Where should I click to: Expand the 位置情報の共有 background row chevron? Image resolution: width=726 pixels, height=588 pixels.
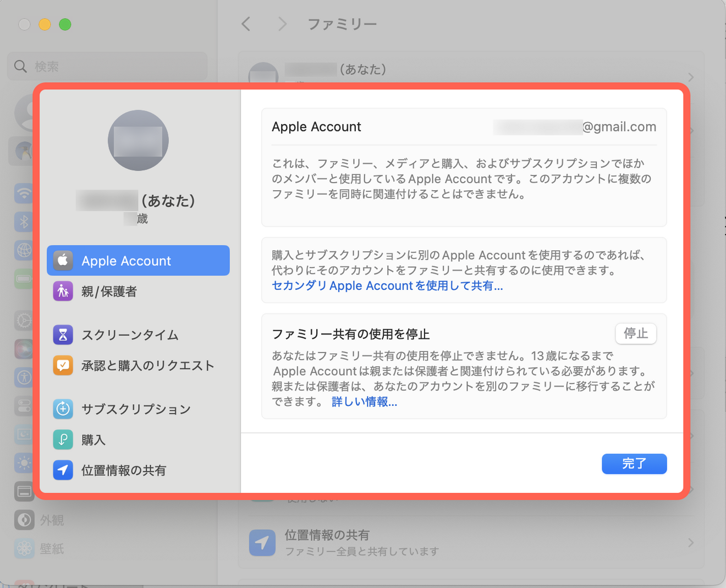[x=691, y=543]
